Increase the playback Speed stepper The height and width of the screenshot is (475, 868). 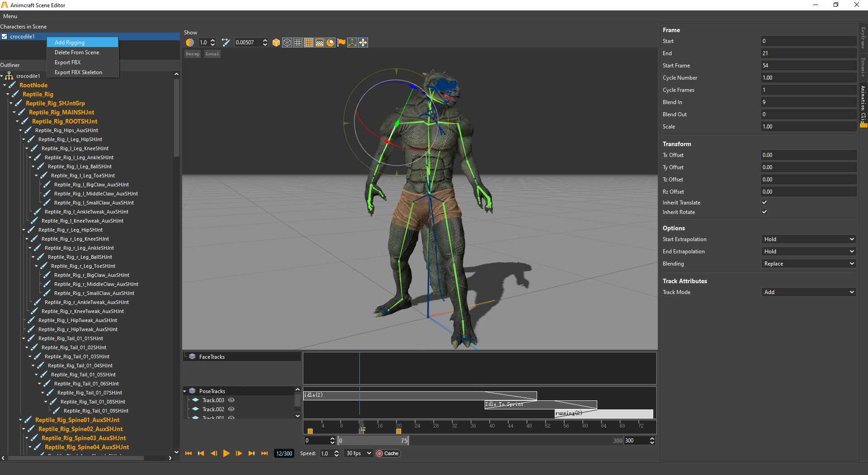[337, 451]
